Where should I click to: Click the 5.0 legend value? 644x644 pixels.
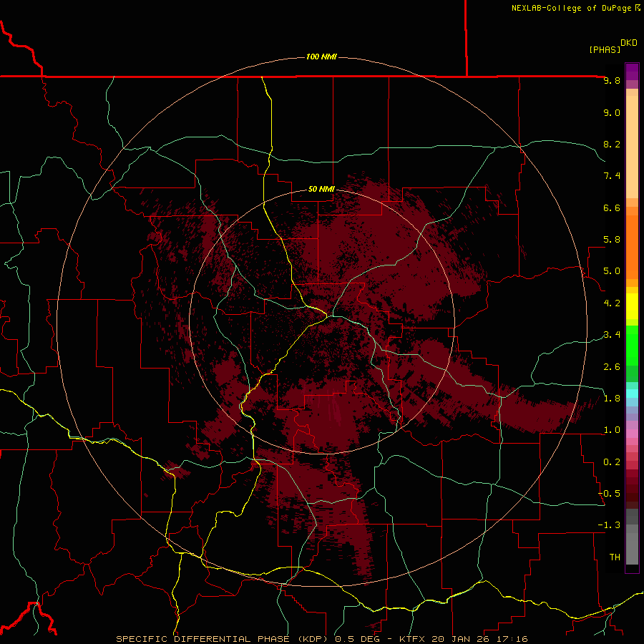612,271
